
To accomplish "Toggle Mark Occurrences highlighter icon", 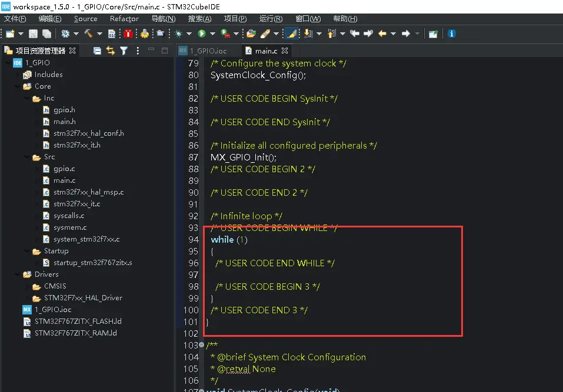I will pos(292,33).
